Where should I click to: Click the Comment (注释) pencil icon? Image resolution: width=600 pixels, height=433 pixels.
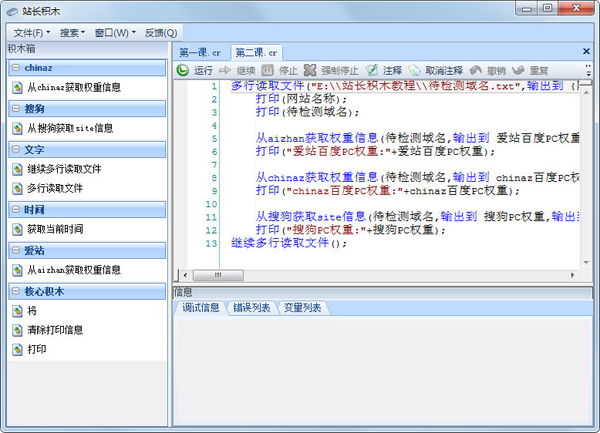point(372,70)
